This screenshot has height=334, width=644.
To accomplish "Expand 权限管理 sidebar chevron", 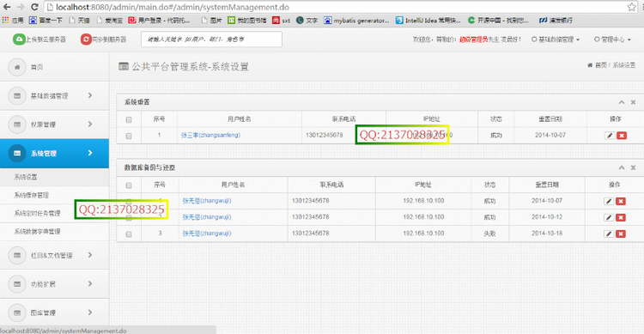I will (x=90, y=124).
